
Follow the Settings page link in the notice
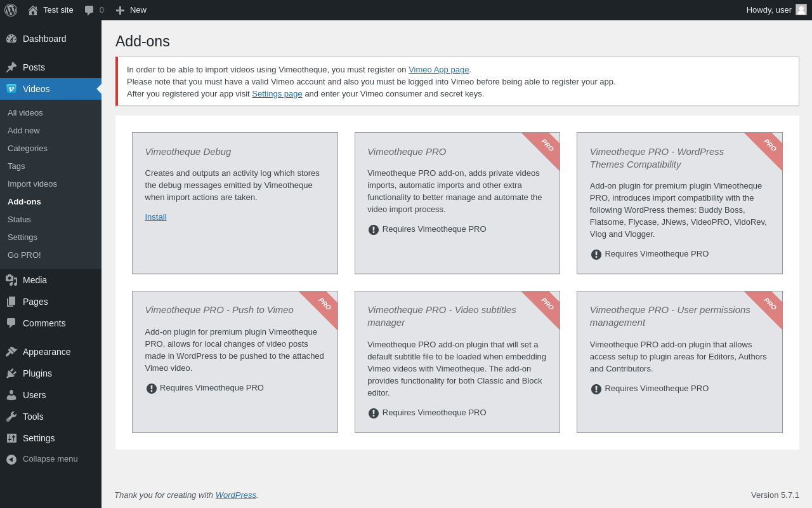point(277,94)
